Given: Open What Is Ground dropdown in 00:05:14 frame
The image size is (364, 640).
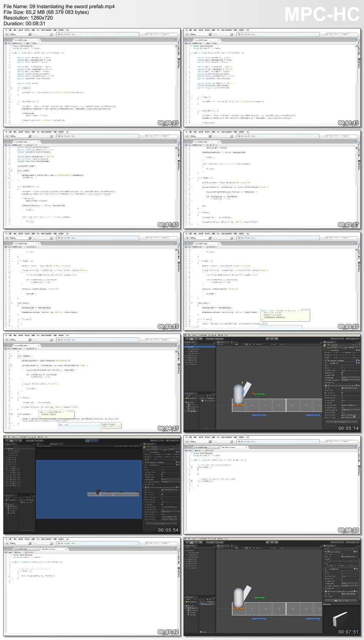Looking at the screenshot, I should [x=350, y=410].
